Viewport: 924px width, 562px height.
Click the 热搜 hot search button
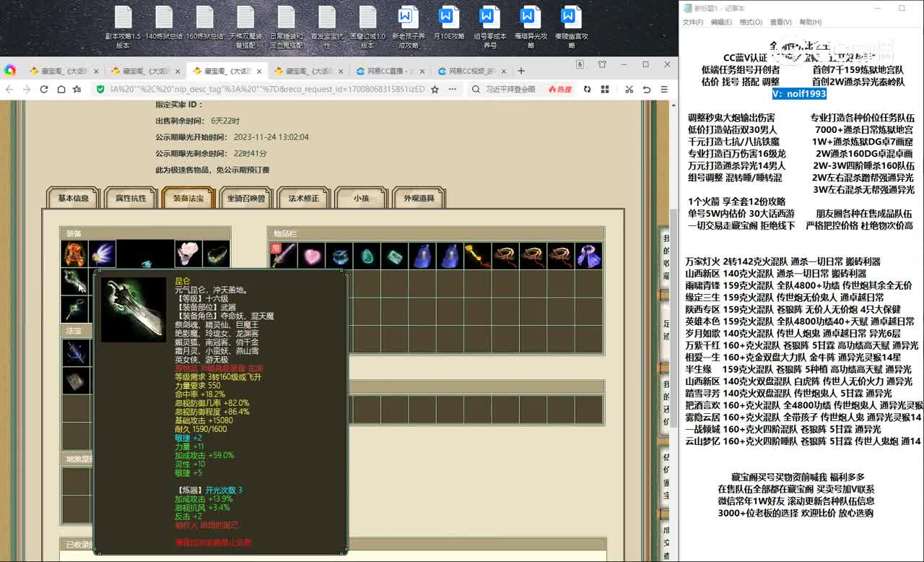[560, 89]
